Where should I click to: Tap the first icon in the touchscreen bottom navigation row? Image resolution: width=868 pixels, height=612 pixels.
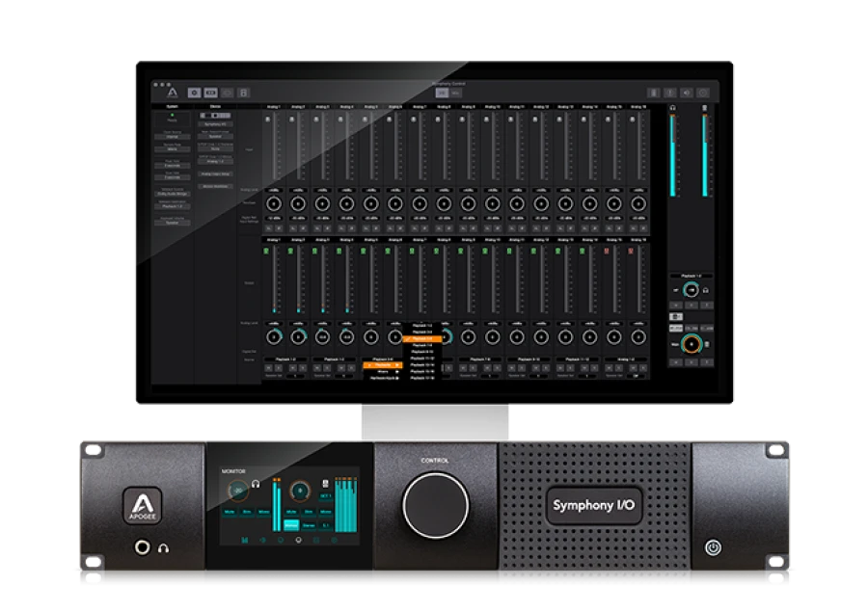click(x=244, y=540)
